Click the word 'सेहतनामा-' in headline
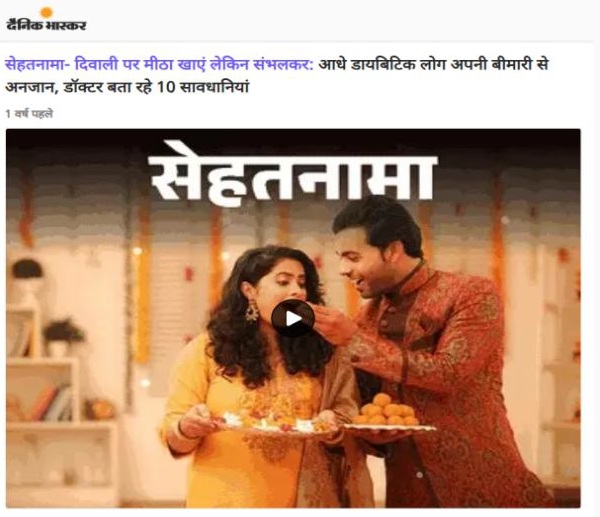 pyautogui.click(x=38, y=65)
